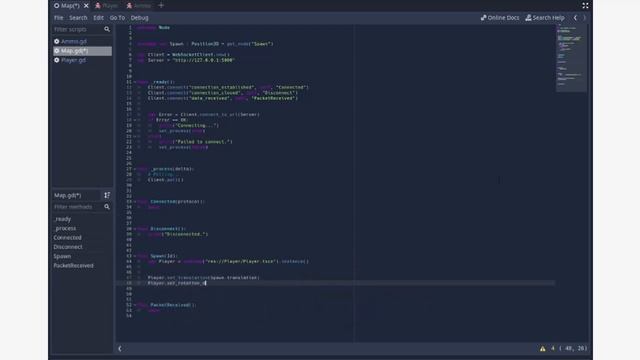Open Online Docs
This screenshot has width=640, height=360.
pos(500,18)
